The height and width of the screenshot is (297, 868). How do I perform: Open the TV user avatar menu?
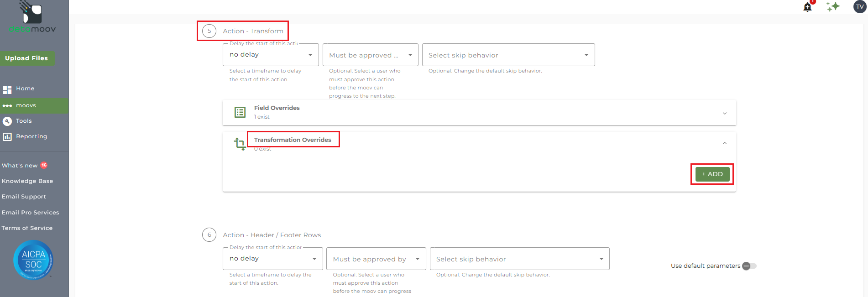pos(860,6)
